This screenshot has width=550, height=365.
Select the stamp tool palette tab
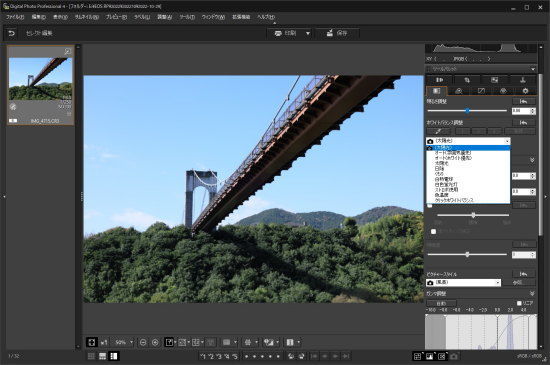click(x=523, y=80)
